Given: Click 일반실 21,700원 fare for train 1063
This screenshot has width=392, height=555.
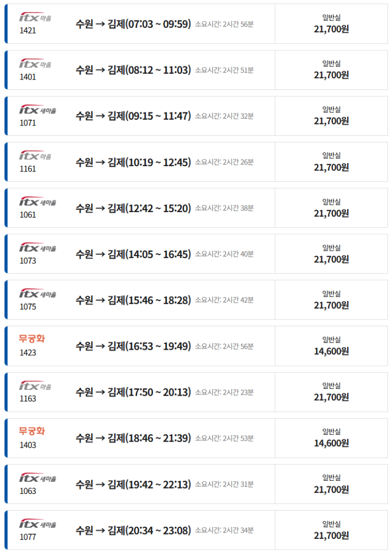Looking at the screenshot, I should (x=331, y=484).
